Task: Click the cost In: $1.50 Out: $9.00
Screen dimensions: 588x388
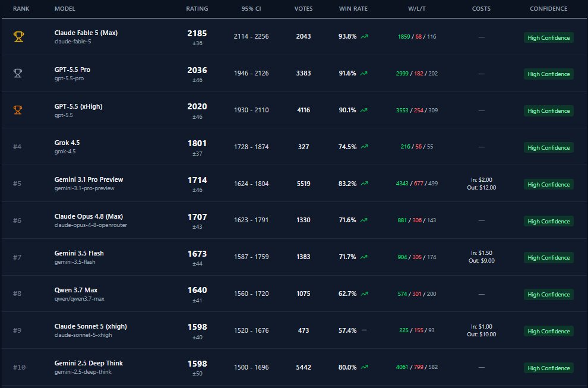Action: [x=482, y=257]
